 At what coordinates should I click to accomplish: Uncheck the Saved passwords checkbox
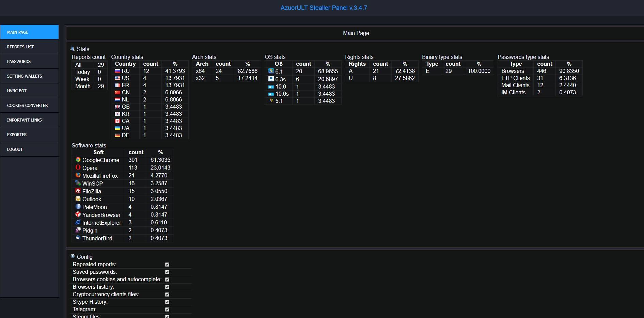[x=167, y=272]
